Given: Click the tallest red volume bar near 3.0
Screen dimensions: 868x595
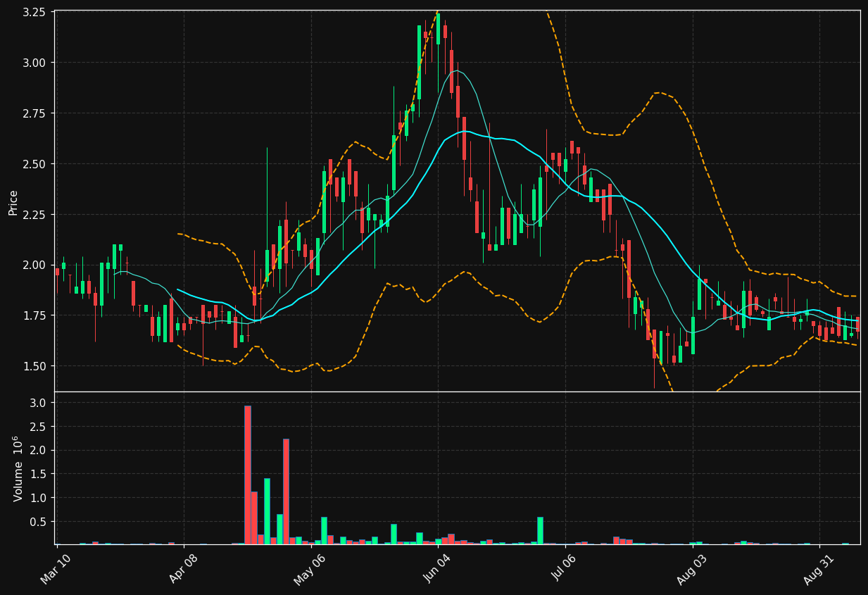Looking at the screenshot, I should 248,475.
